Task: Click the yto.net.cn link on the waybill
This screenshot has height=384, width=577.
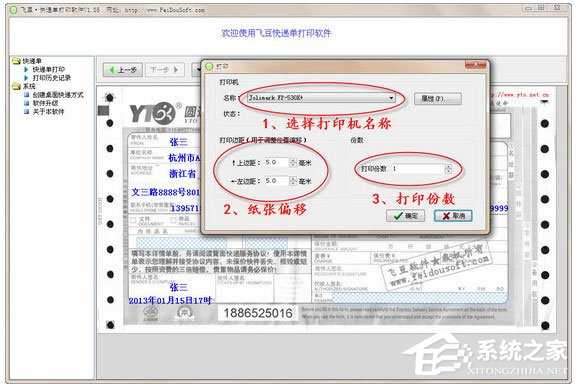Action: click(519, 95)
